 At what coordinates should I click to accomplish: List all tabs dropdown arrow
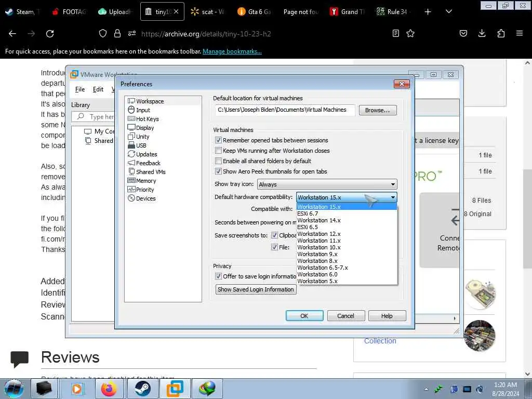(x=448, y=11)
